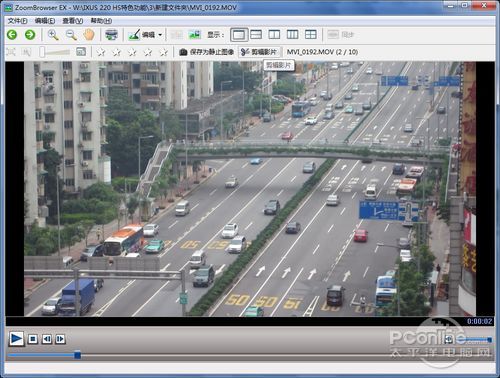Select the zoom out magnifier tool

71,35
